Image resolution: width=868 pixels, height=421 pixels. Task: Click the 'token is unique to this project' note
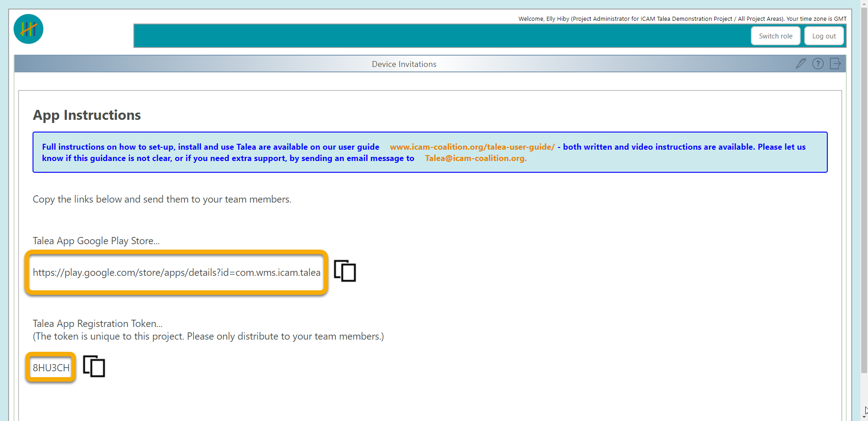tap(208, 336)
